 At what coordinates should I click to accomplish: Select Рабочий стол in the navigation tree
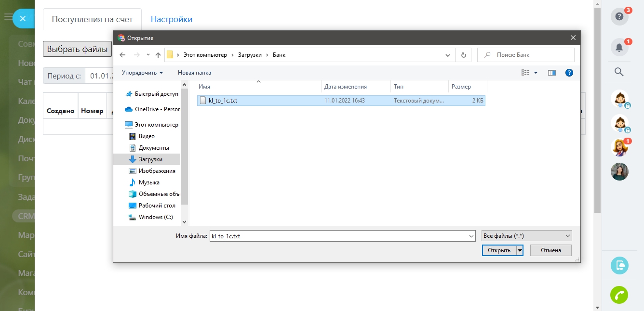coord(157,206)
